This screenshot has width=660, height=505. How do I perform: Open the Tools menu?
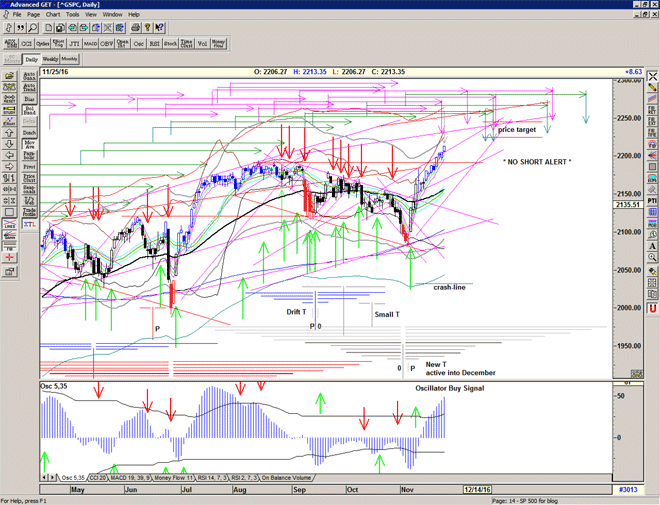(x=70, y=15)
